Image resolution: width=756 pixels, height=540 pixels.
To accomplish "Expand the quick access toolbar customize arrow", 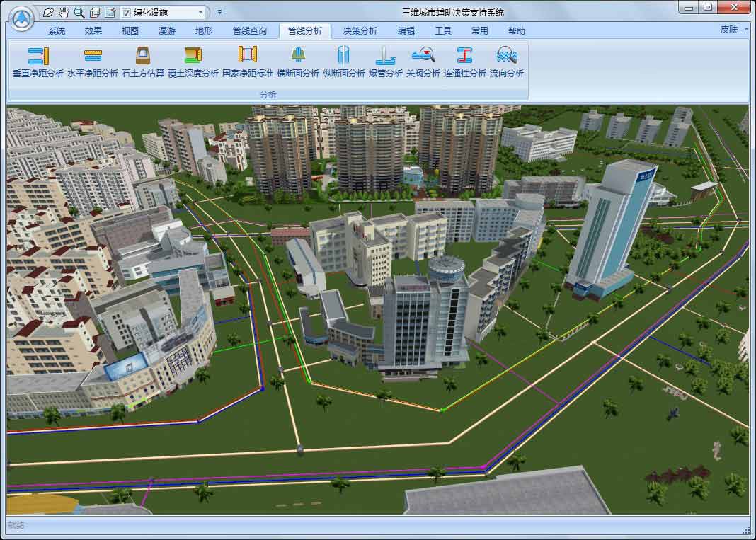I will [x=219, y=13].
